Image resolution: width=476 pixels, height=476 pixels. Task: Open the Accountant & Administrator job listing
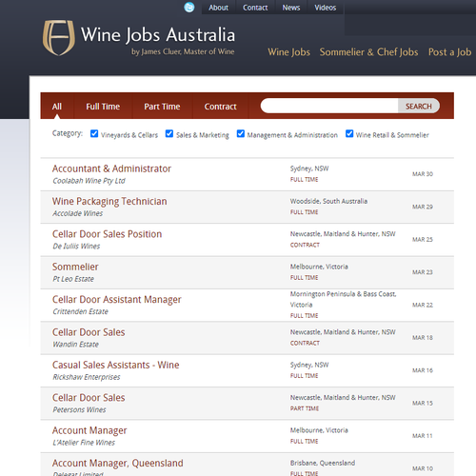[x=111, y=169]
